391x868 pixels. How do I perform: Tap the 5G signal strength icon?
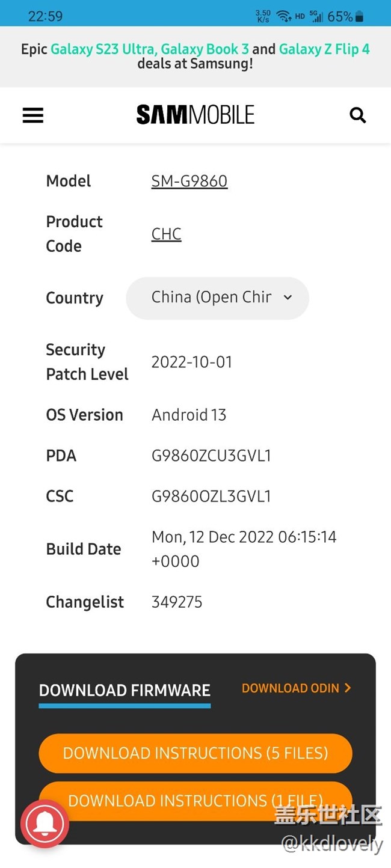point(316,16)
